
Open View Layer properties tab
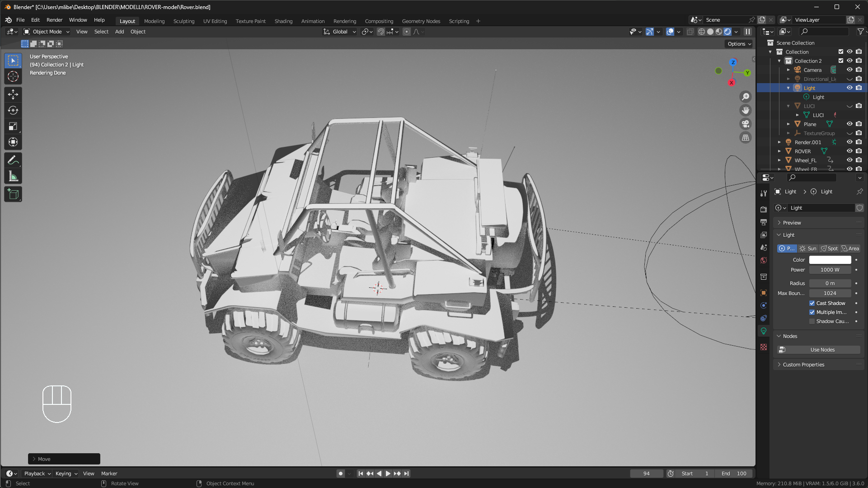[764, 235]
